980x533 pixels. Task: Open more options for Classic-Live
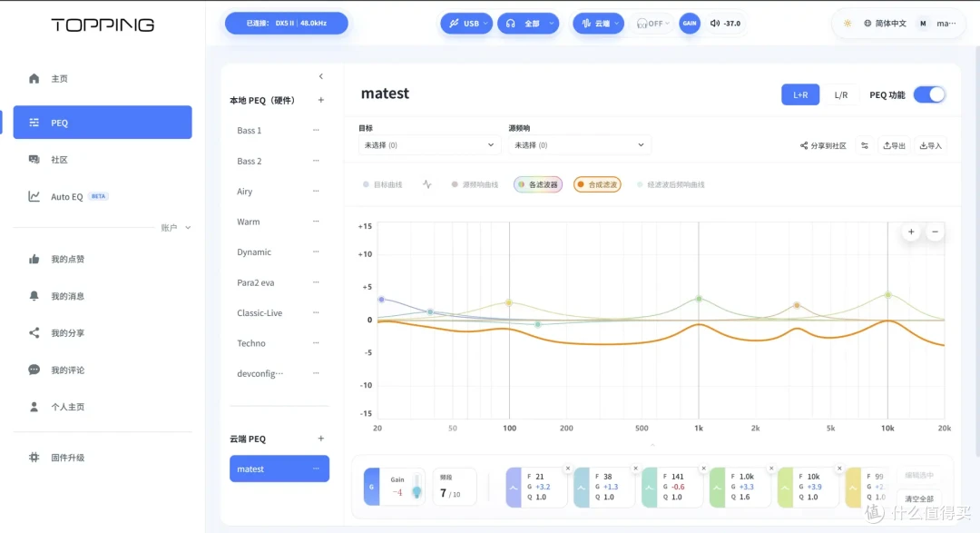[x=317, y=312]
